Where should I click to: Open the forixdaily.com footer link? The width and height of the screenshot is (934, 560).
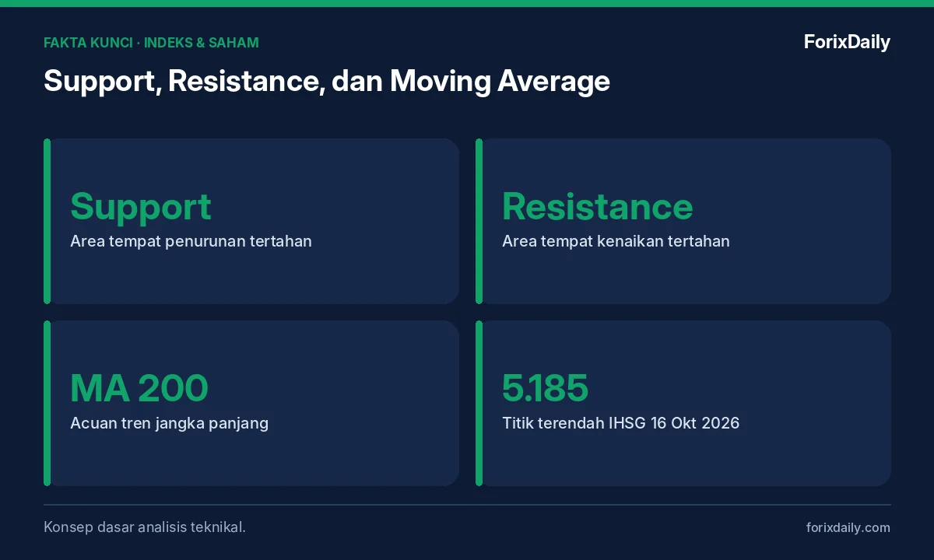click(848, 527)
